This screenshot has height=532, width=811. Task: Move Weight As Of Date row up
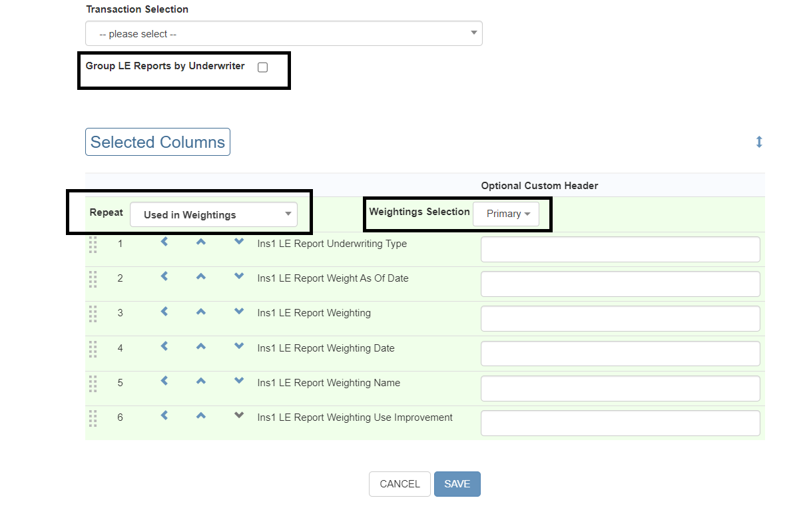click(x=200, y=276)
